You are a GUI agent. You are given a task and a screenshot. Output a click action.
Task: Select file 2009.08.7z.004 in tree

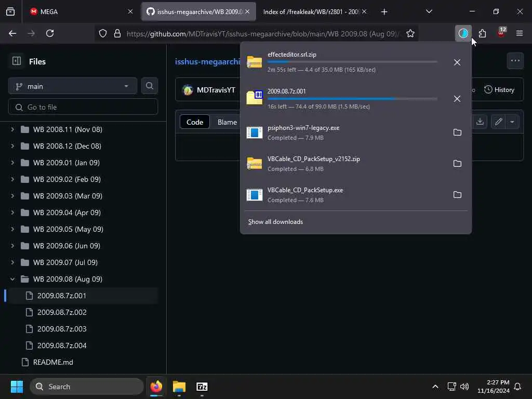click(x=83, y=345)
